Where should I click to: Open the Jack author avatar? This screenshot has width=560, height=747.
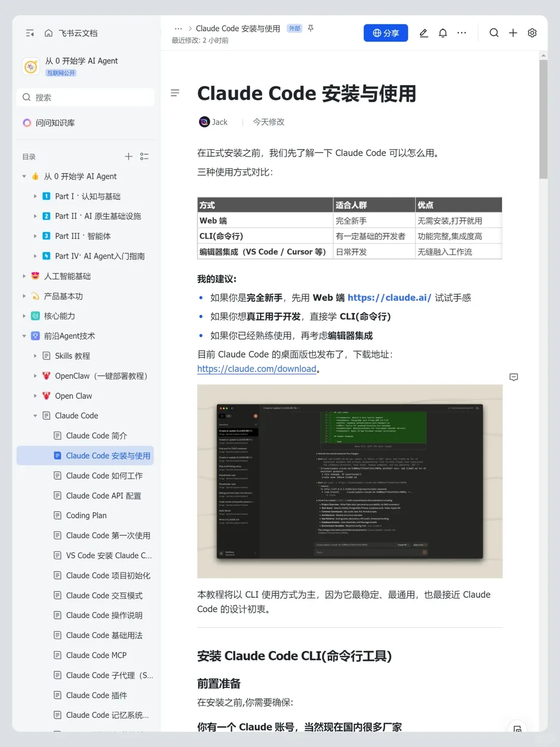click(204, 122)
